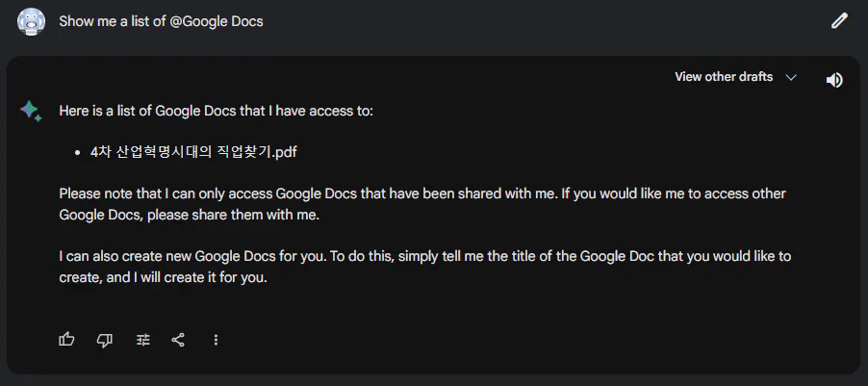This screenshot has width=868, height=386.
Task: Mark the response with thumbs down
Action: point(105,339)
